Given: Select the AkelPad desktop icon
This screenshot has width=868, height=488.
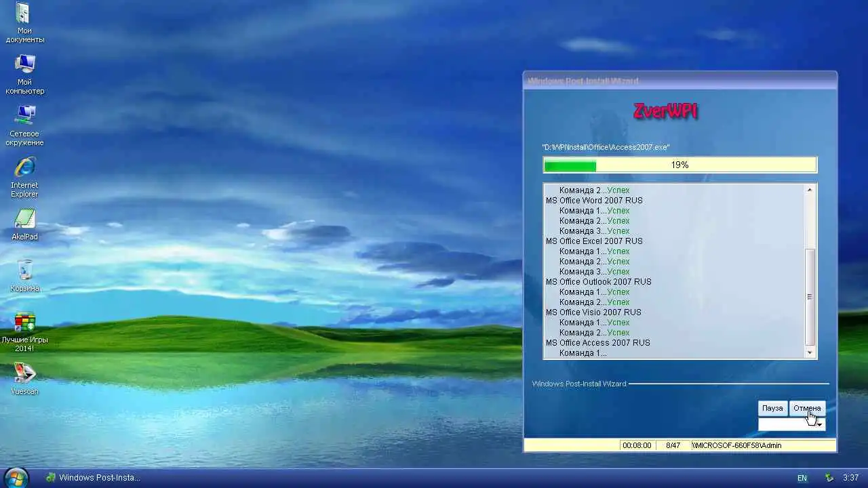Looking at the screenshot, I should click(x=25, y=225).
